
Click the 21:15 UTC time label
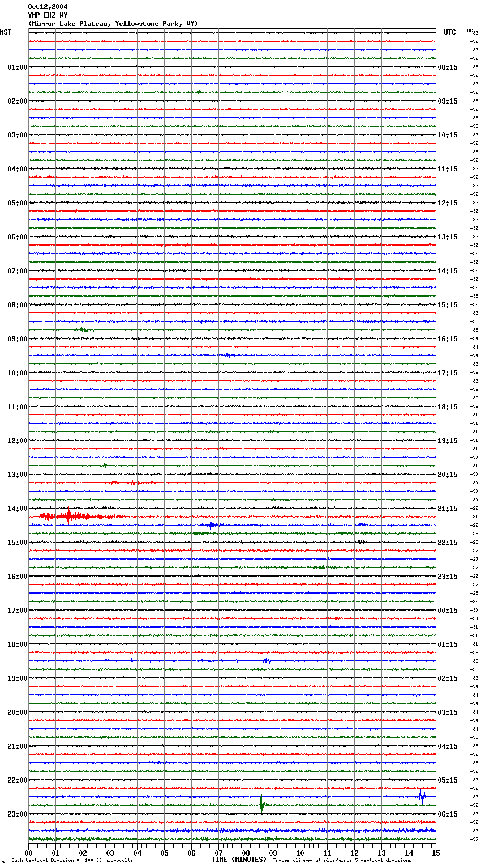pyautogui.click(x=448, y=509)
